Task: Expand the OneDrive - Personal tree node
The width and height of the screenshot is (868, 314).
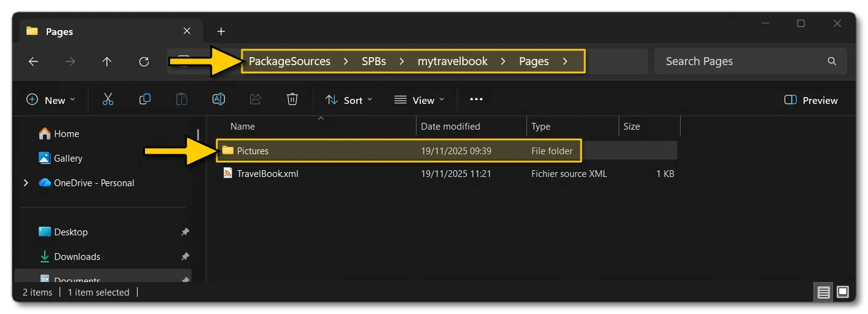Action: (26, 183)
